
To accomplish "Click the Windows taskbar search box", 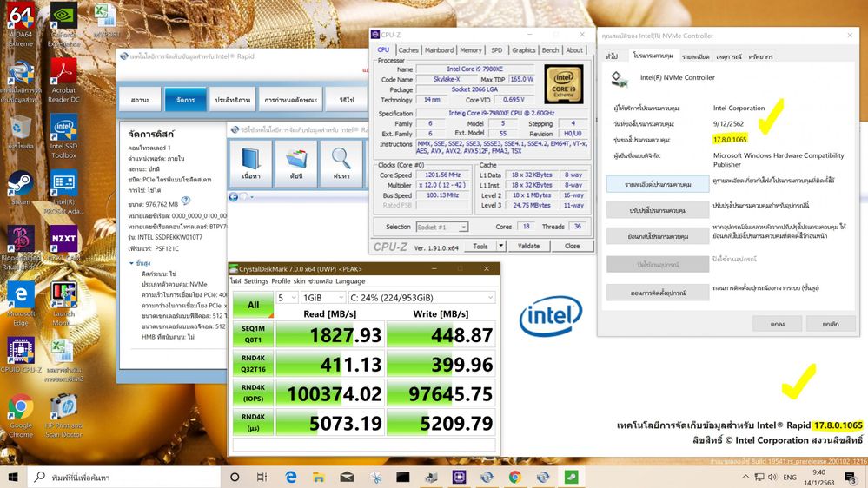I will (x=122, y=477).
